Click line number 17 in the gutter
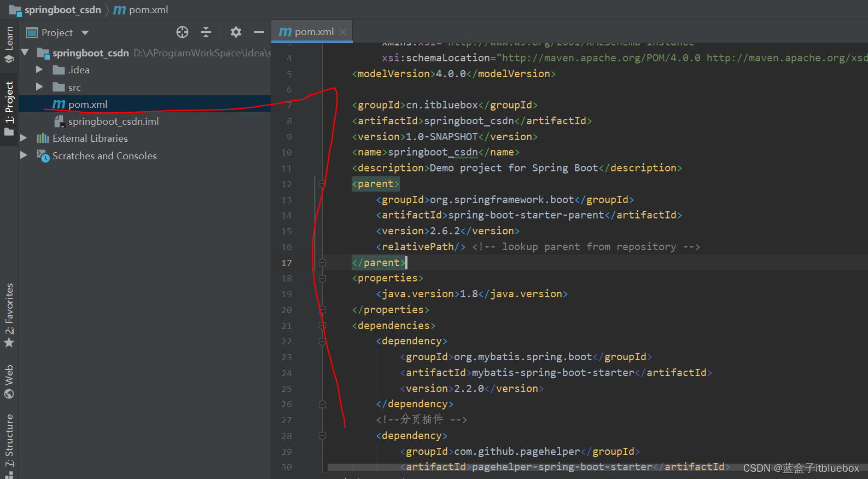Screen dimensions: 868x479 point(287,263)
